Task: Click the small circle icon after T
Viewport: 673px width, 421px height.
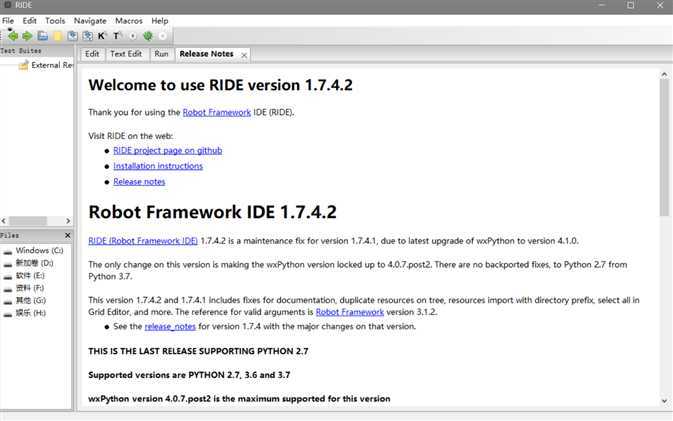Action: pyautogui.click(x=133, y=36)
